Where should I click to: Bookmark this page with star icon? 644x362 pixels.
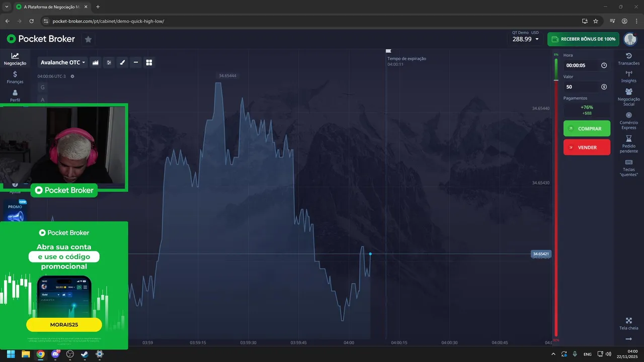(x=596, y=21)
